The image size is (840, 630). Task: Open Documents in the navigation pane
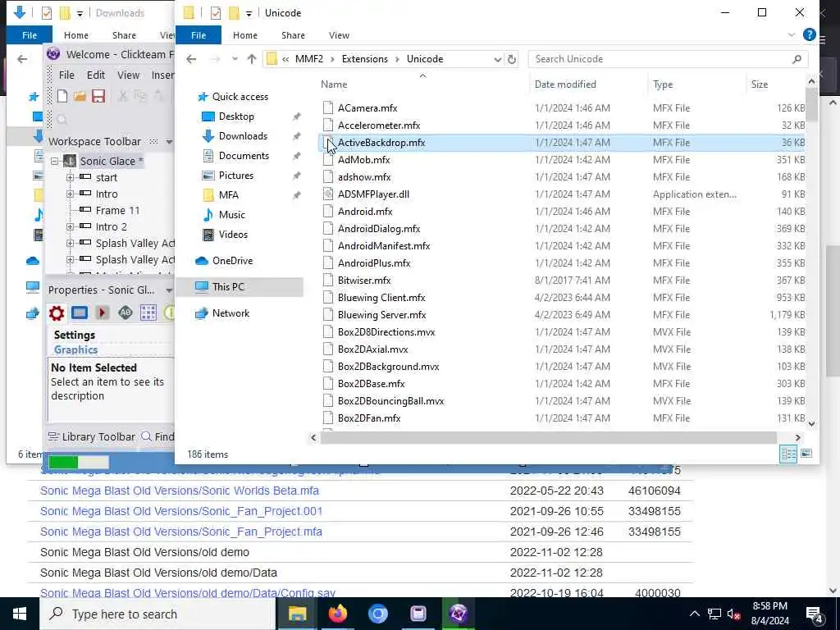244,156
